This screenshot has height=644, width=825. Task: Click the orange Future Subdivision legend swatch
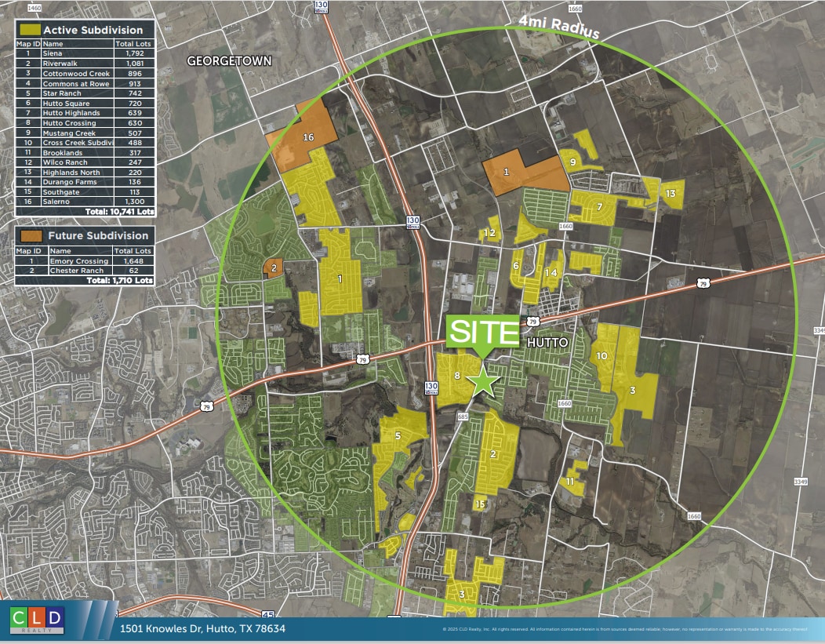[30, 235]
